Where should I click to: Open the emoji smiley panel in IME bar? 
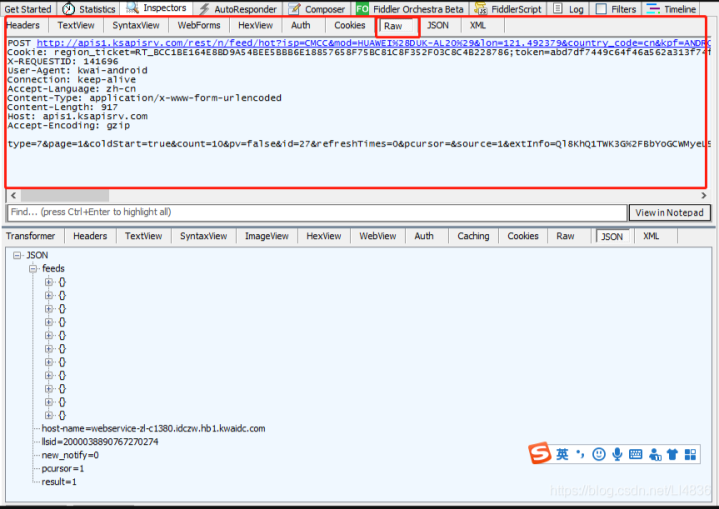pyautogui.click(x=599, y=454)
